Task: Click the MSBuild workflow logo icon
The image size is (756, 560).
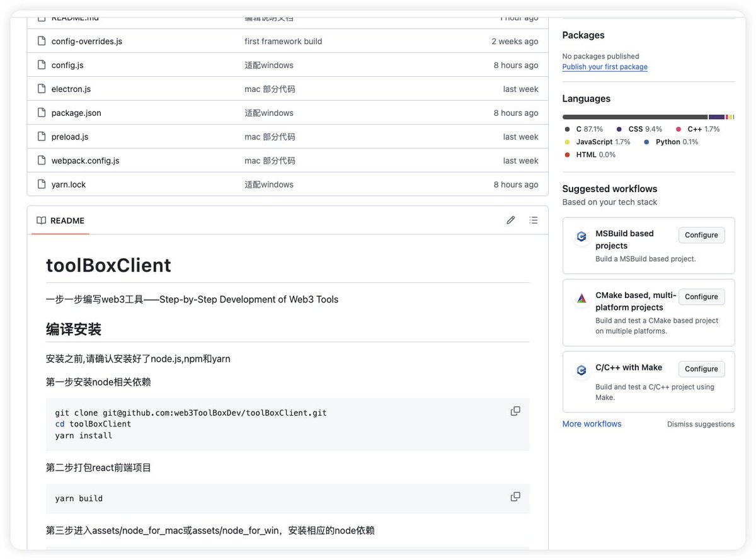Action: coord(581,236)
